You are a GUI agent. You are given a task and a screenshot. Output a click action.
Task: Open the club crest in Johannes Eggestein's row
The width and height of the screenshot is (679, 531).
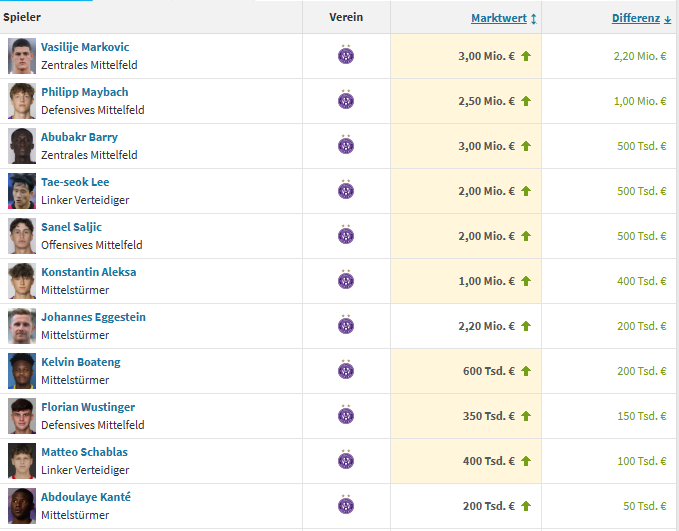tap(346, 325)
